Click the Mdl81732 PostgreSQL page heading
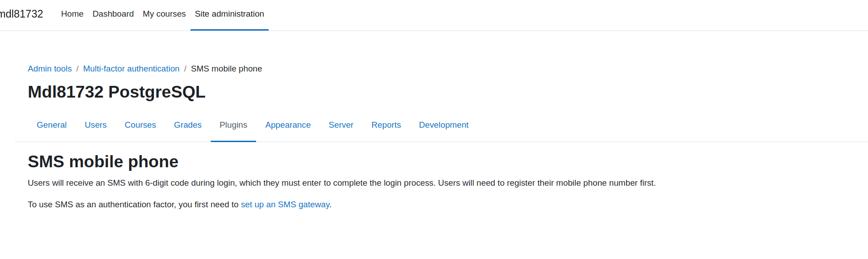This screenshot has height=259, width=868. pyautogui.click(x=117, y=92)
